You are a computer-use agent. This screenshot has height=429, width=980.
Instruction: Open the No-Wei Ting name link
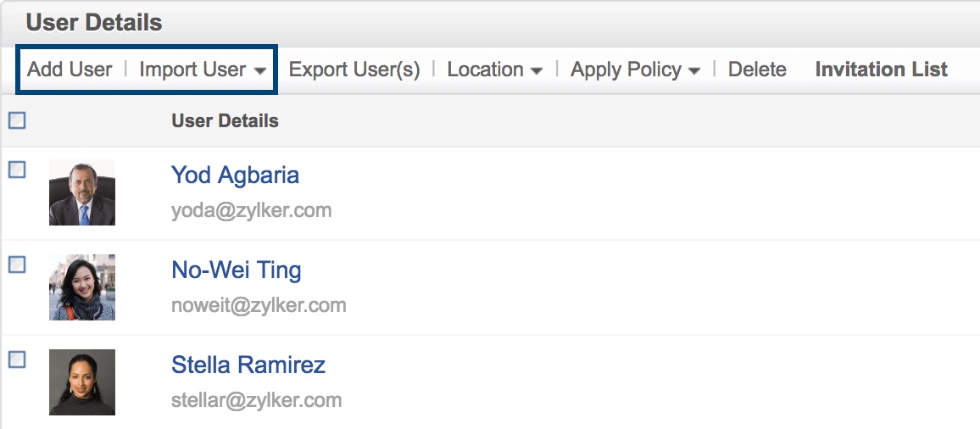click(x=236, y=270)
